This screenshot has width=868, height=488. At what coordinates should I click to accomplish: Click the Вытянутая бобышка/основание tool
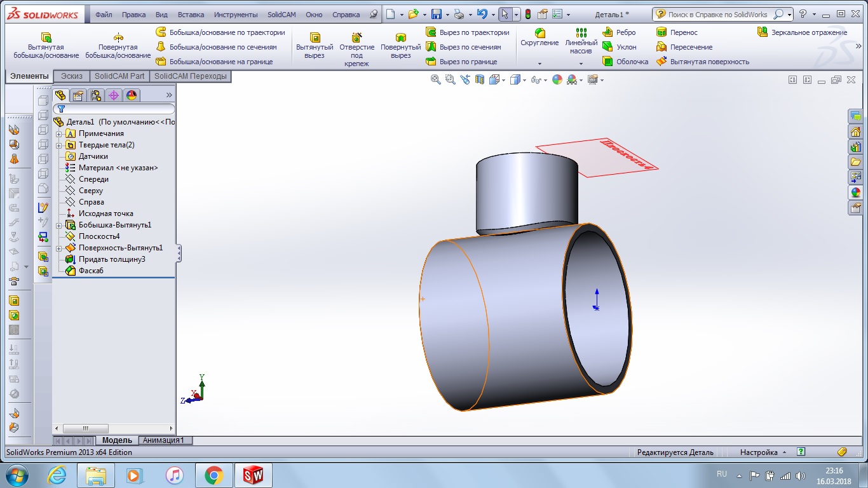[46, 46]
